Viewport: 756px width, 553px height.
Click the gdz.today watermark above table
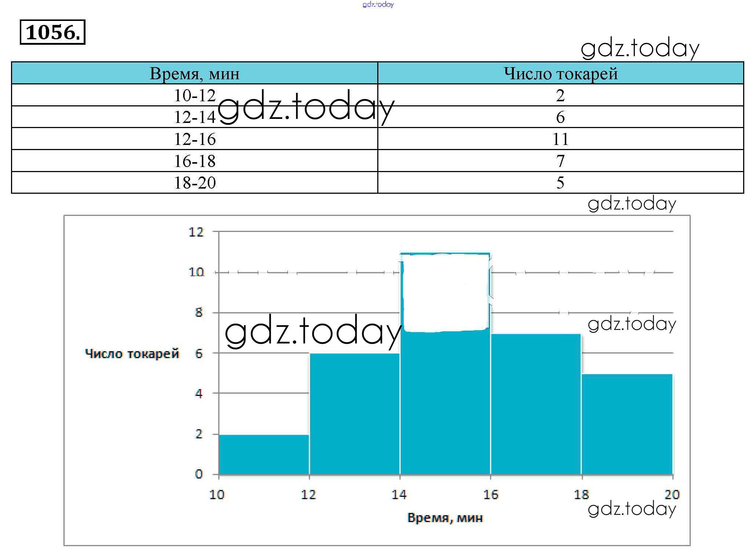pos(640,48)
